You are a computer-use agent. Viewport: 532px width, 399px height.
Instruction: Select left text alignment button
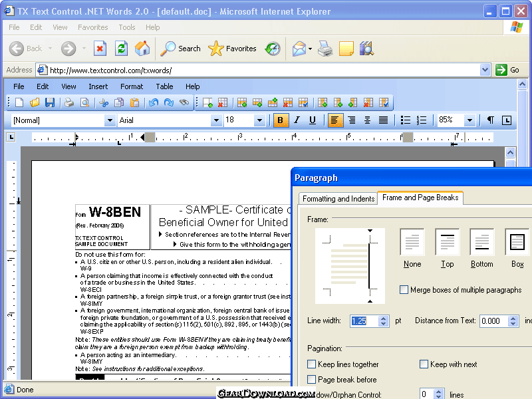(334, 120)
